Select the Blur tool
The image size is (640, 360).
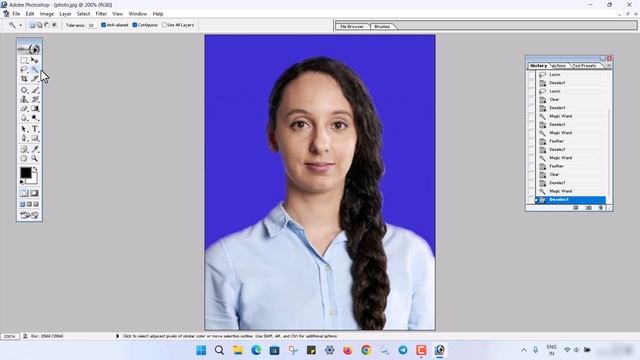(24, 118)
